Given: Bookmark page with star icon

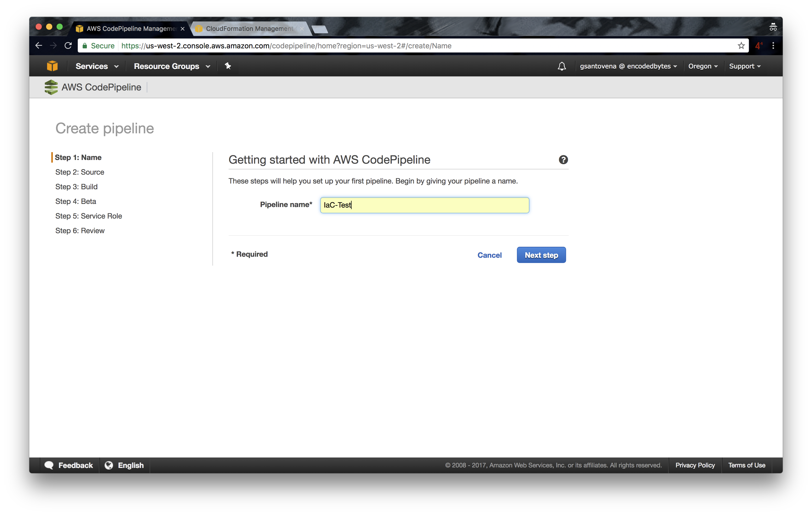Looking at the screenshot, I should [x=741, y=46].
